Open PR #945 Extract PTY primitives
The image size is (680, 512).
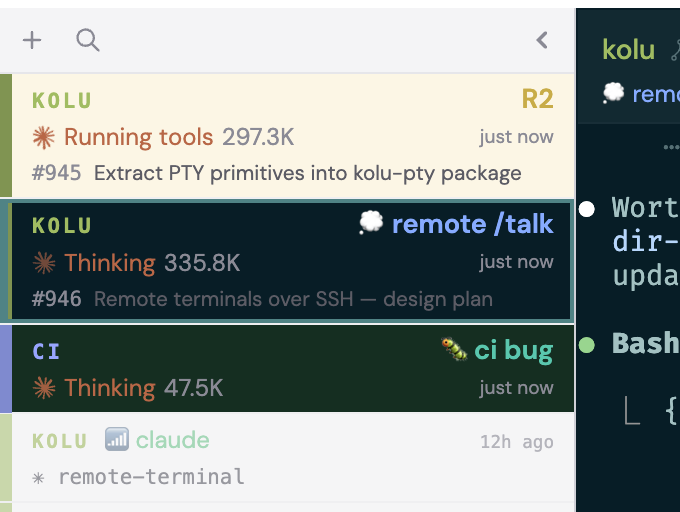tap(277, 173)
